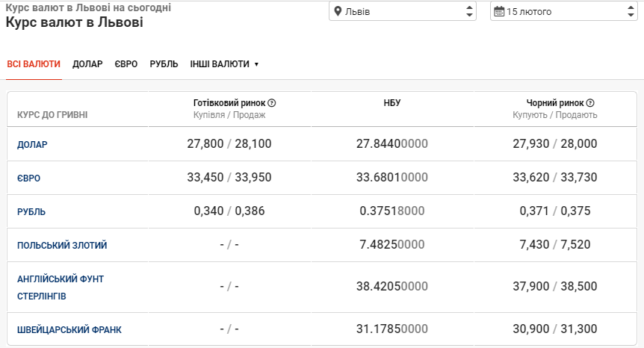644x348 pixels.
Task: Open the ШВЕЙЦАРСЬКИЙ ФРАНК link
Action: (x=69, y=329)
